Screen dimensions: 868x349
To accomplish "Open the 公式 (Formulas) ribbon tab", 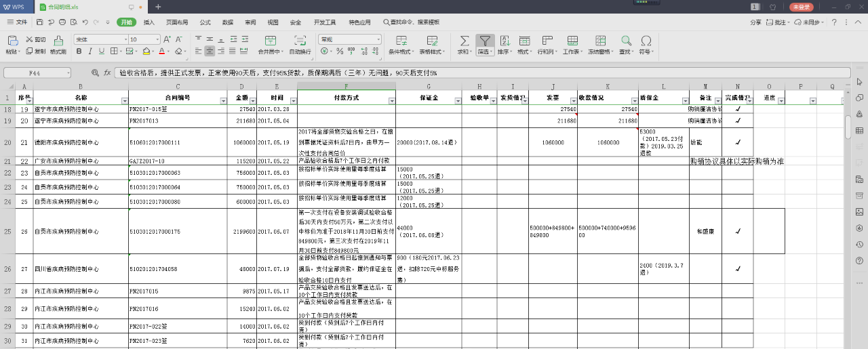I will point(205,22).
